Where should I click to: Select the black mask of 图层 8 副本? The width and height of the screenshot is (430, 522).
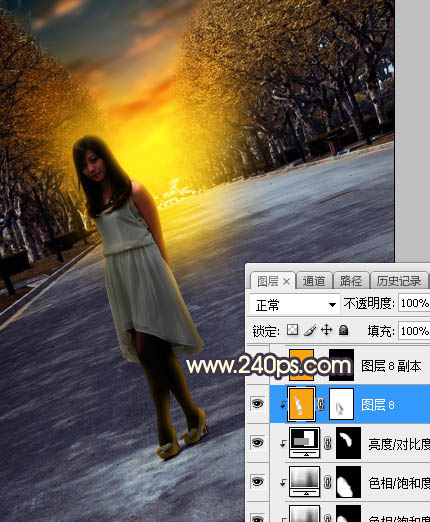pos(341,365)
